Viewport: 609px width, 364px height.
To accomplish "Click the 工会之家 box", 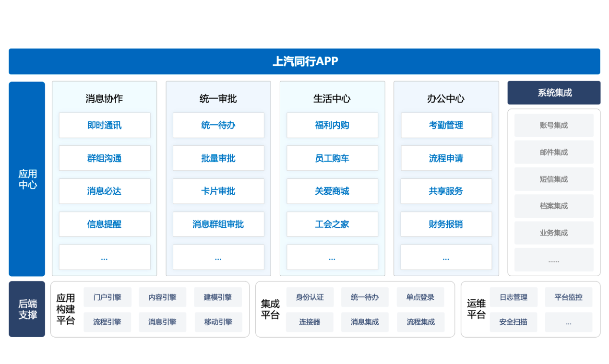I will pos(332,224).
